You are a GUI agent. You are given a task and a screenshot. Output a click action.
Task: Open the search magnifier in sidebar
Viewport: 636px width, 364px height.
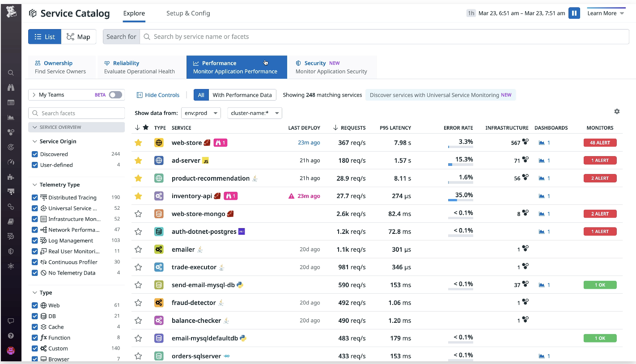(11, 73)
